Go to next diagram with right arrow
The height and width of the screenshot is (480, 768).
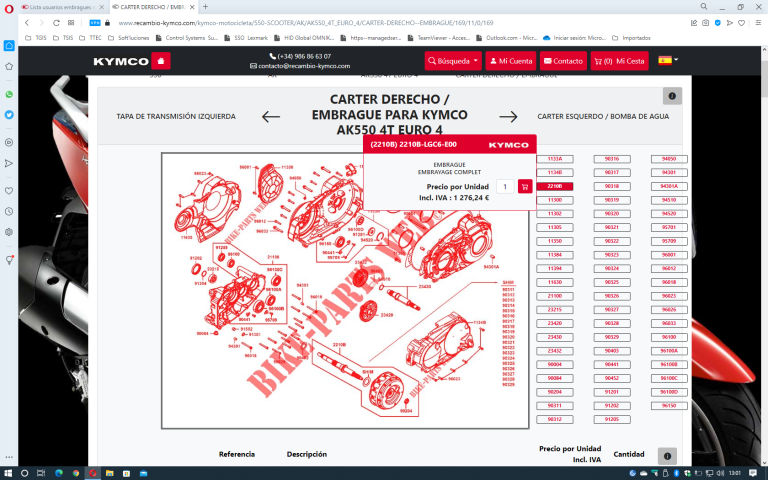coord(508,116)
